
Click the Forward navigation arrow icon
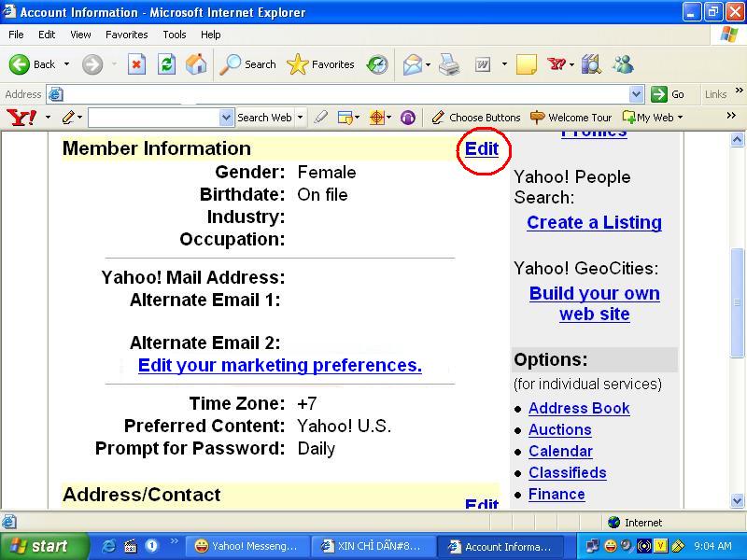92,64
